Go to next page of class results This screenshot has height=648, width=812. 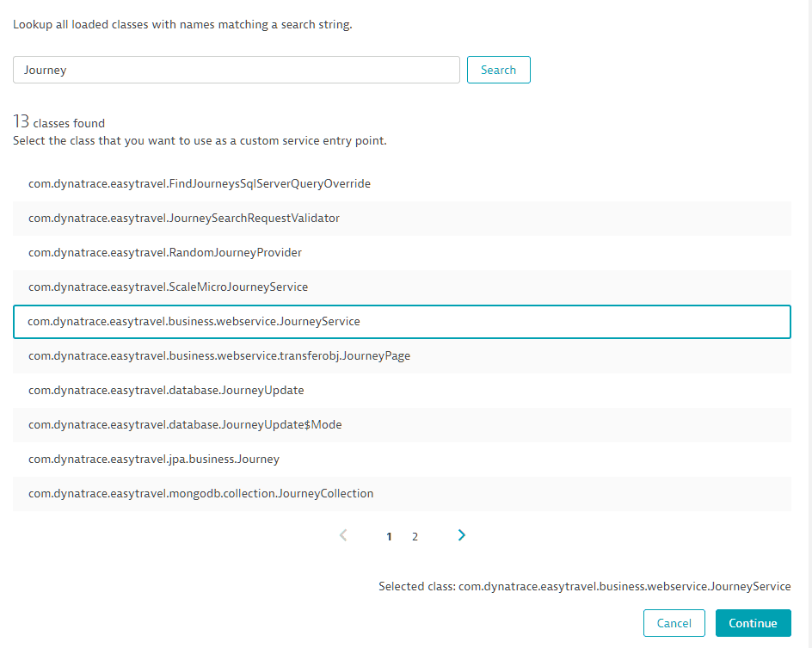(462, 535)
